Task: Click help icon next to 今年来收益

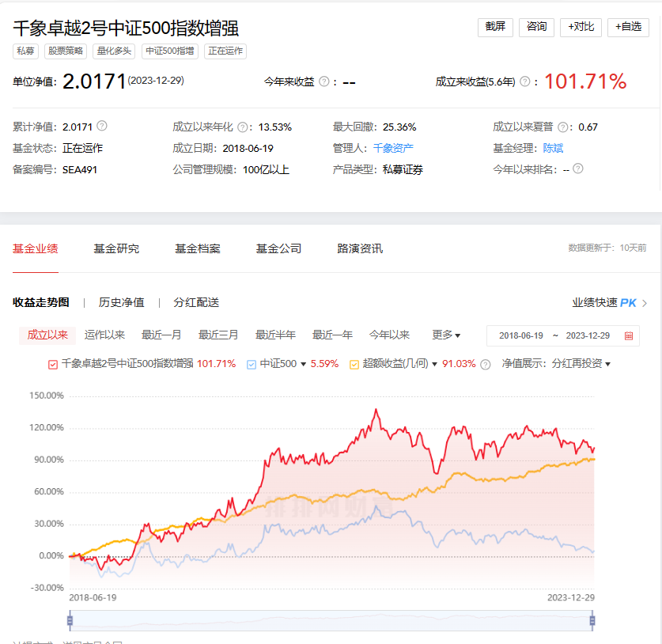Action: click(323, 81)
